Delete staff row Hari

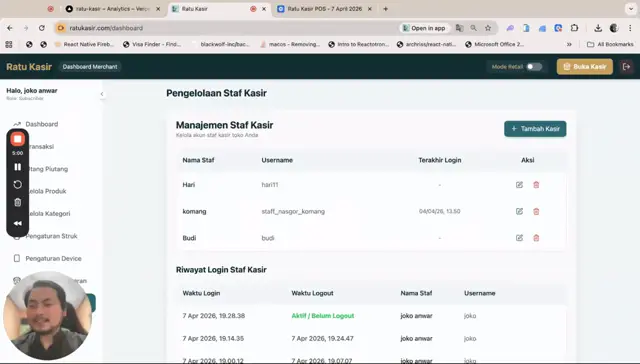click(536, 185)
